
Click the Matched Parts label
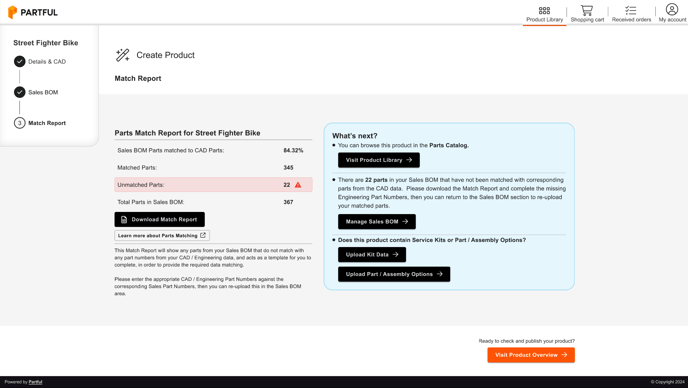click(x=137, y=168)
